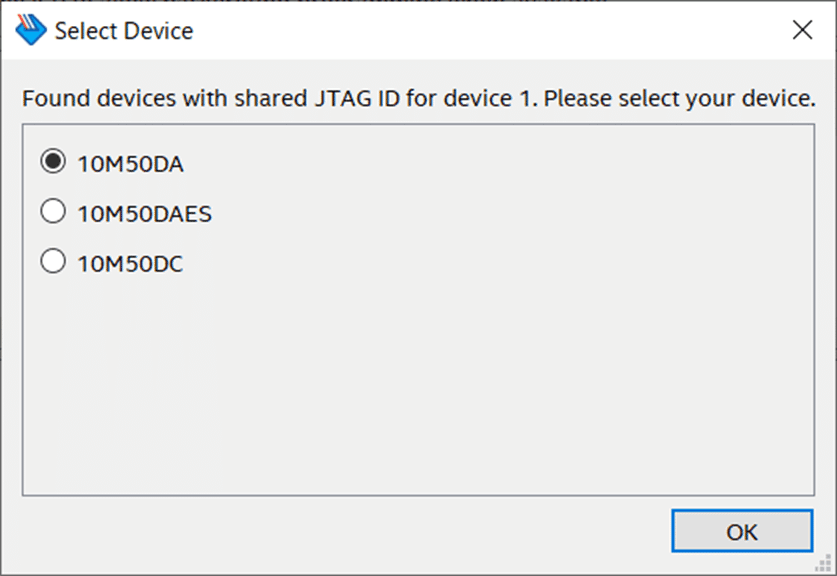Click blank title bar area beside the X
Screen dimensions: 837x576
pos(480,30)
